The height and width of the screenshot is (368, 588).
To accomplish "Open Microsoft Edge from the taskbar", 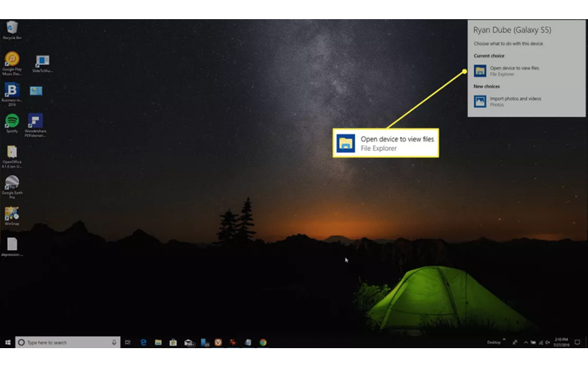I will tap(144, 342).
